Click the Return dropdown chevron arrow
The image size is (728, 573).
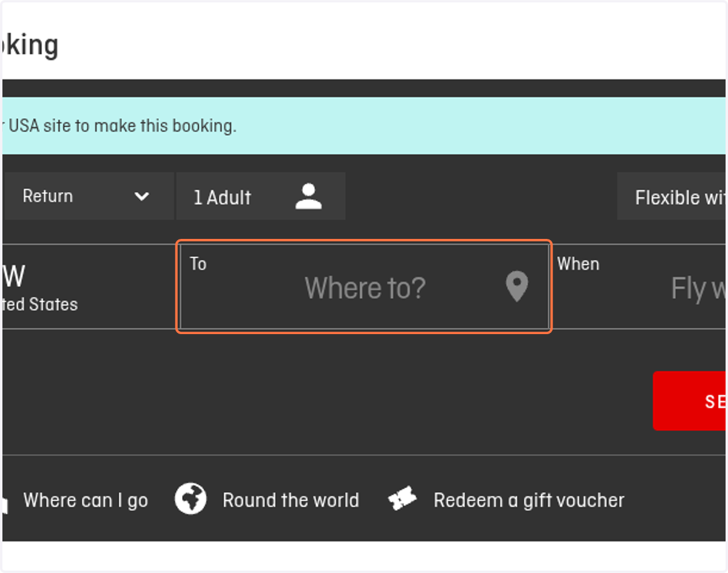click(x=142, y=196)
